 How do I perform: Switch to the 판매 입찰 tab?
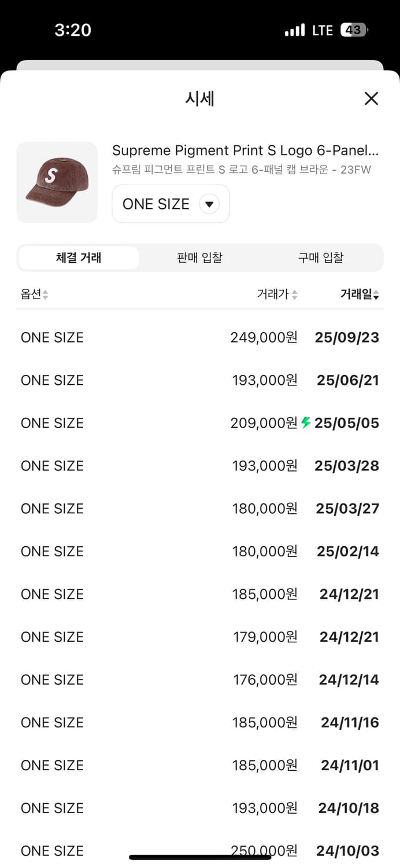click(199, 258)
